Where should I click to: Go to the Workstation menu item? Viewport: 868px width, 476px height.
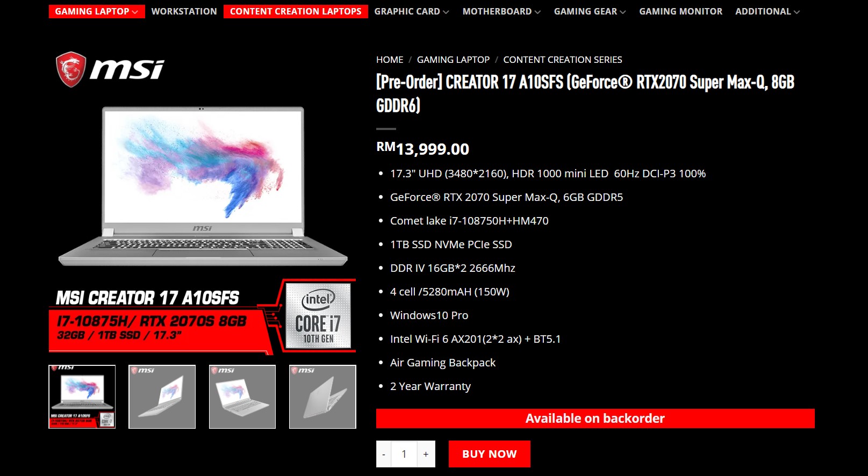[x=184, y=11]
